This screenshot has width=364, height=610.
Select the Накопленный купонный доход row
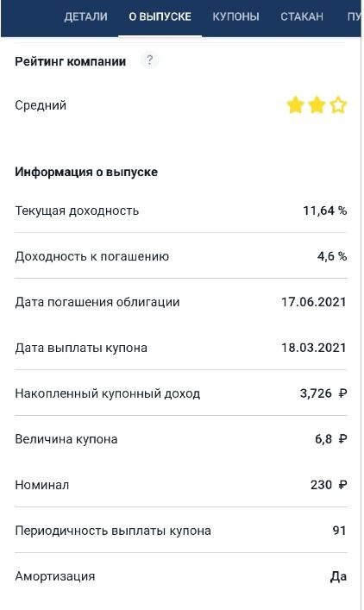[181, 393]
